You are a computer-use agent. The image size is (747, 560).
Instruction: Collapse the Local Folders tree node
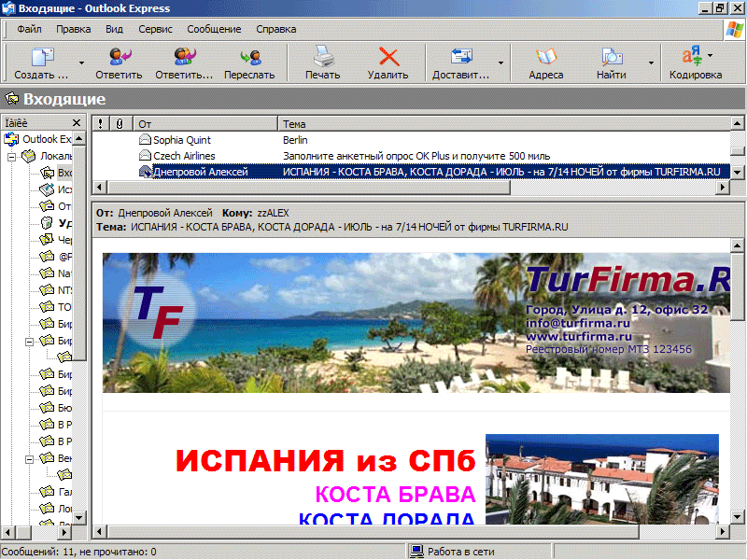[x=12, y=156]
